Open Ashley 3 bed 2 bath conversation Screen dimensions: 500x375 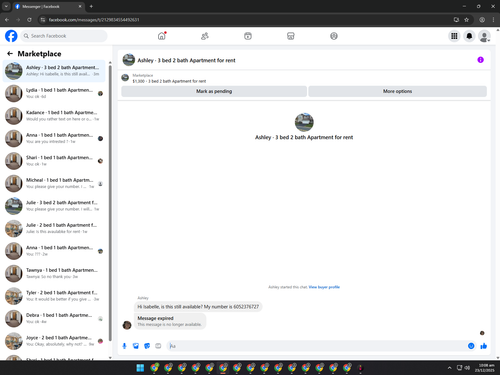(x=54, y=71)
